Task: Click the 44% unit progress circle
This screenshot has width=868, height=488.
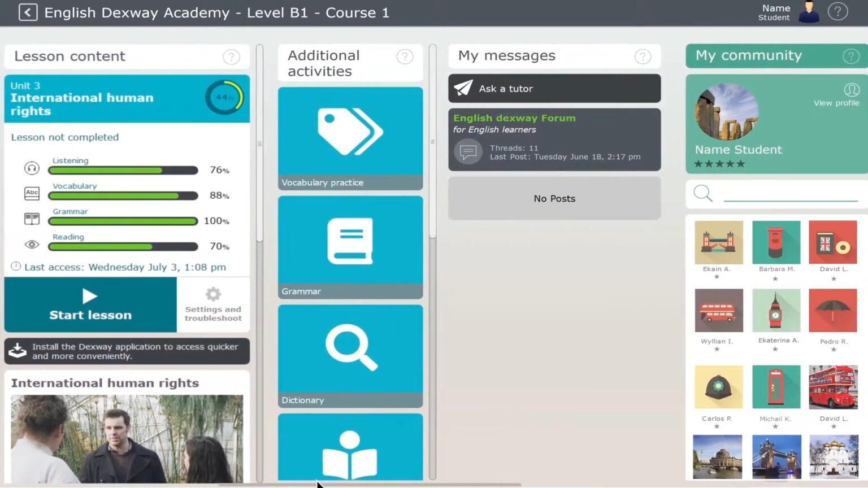Action: pos(224,98)
